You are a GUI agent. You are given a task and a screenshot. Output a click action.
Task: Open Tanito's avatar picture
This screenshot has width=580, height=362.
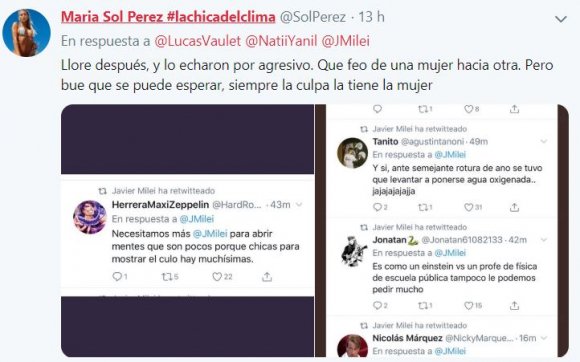coord(353,153)
